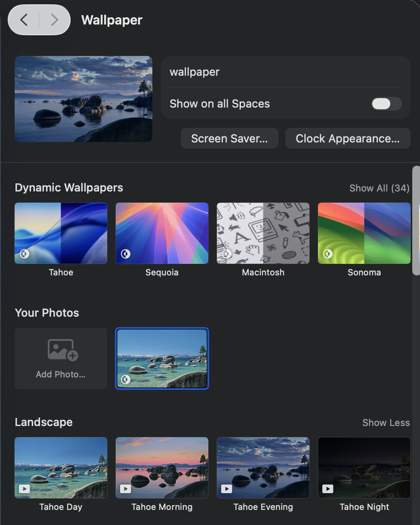The image size is (420, 525).
Task: Click the forward navigation arrow
Action: tap(54, 20)
